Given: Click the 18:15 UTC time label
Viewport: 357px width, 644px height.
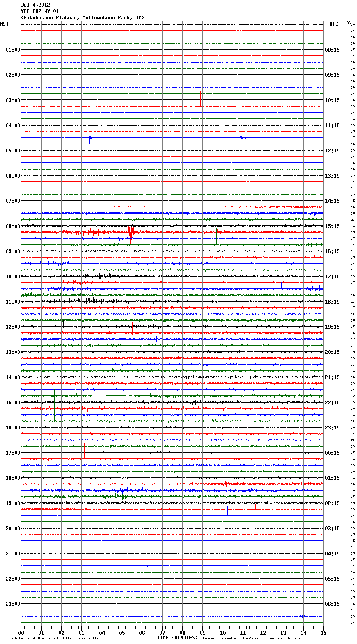Looking at the screenshot, I should [x=332, y=302].
